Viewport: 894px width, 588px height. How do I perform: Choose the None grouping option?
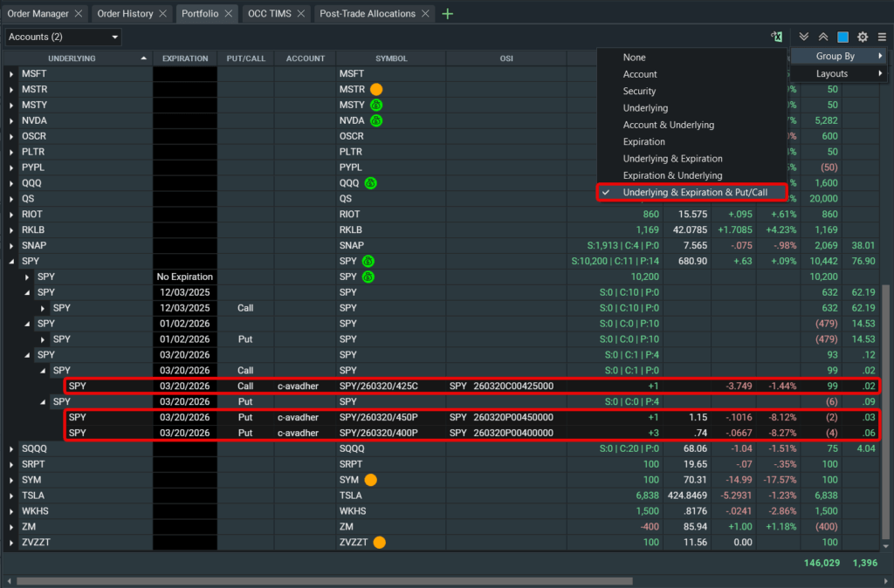click(x=635, y=58)
